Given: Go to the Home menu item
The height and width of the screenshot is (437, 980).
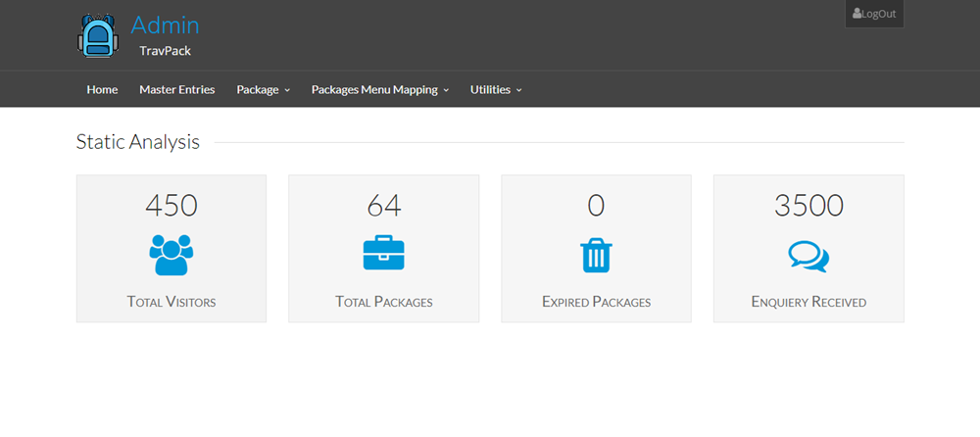Looking at the screenshot, I should click(102, 89).
